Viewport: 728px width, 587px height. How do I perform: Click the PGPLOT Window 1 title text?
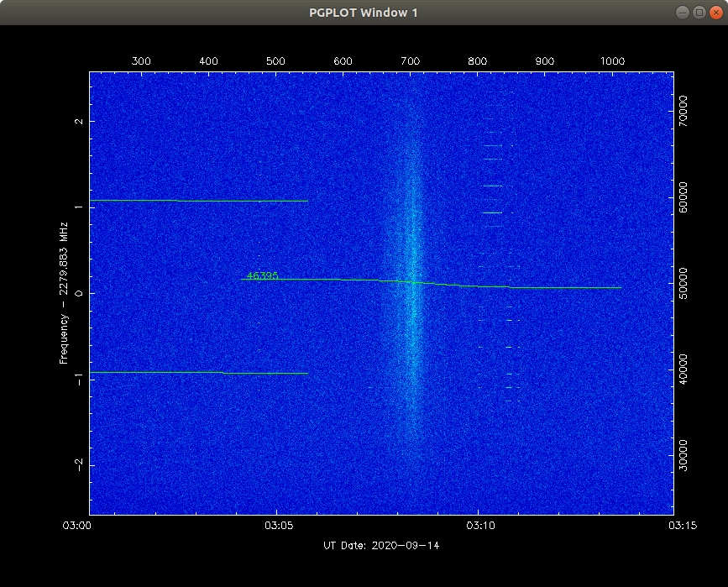(364, 12)
